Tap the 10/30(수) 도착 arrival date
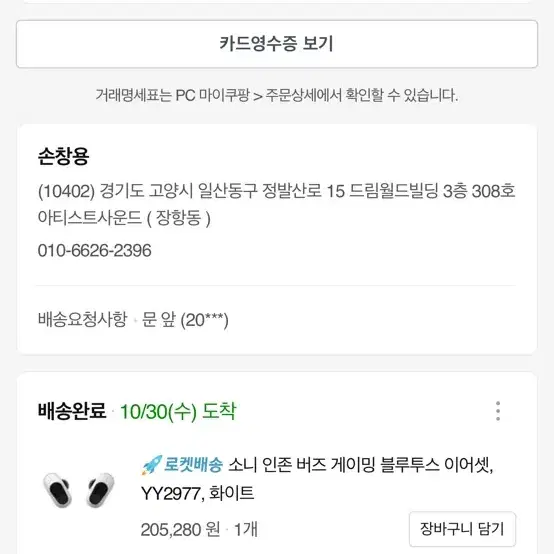 [x=178, y=412]
